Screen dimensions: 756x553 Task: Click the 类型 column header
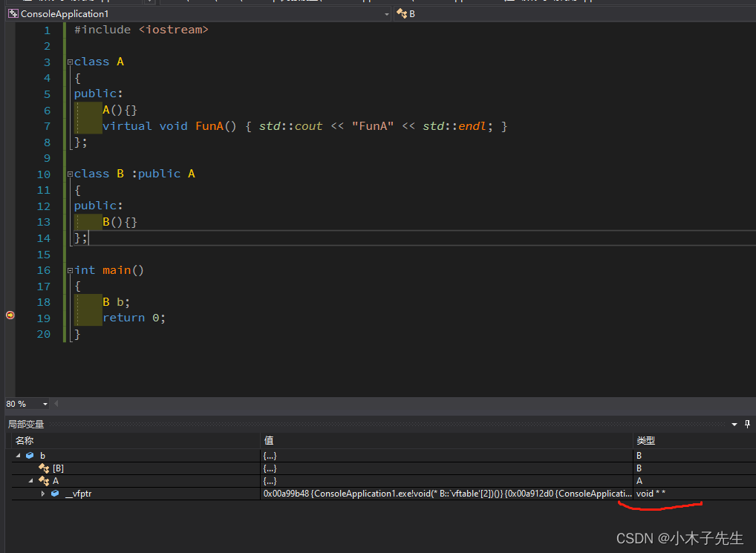click(x=695, y=441)
